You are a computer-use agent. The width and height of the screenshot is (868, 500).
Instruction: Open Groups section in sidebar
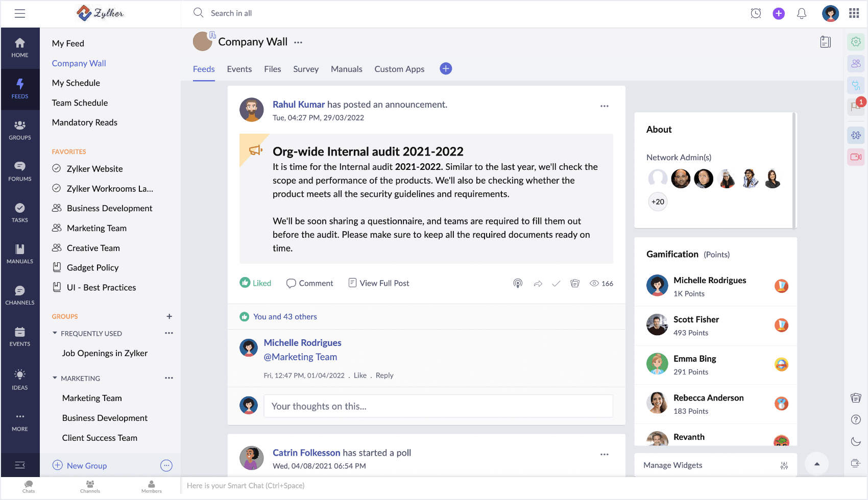[20, 130]
